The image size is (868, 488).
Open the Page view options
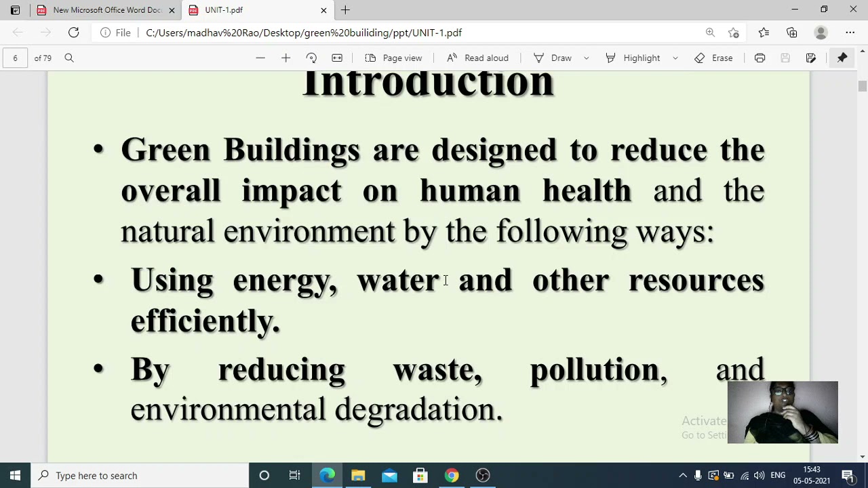click(394, 58)
